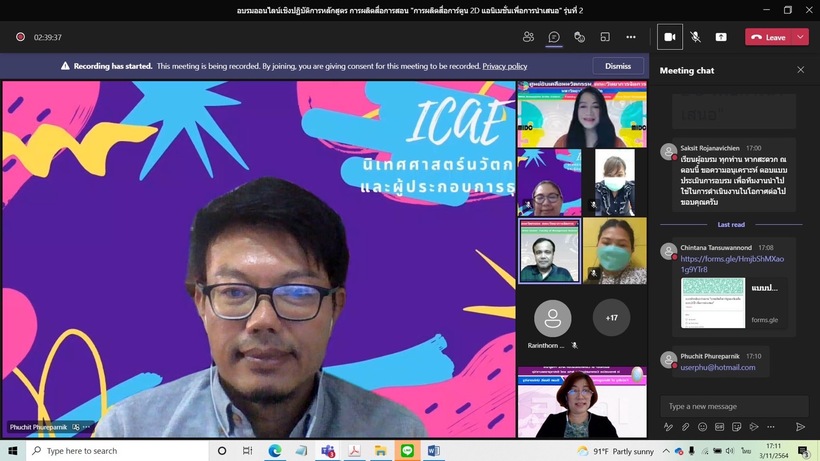820x461 pixels.
Task: Open the volume control in system tray
Action: (730, 451)
